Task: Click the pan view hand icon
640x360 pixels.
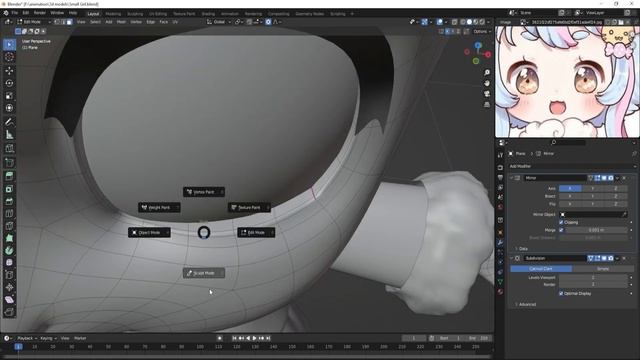Action: tap(487, 83)
